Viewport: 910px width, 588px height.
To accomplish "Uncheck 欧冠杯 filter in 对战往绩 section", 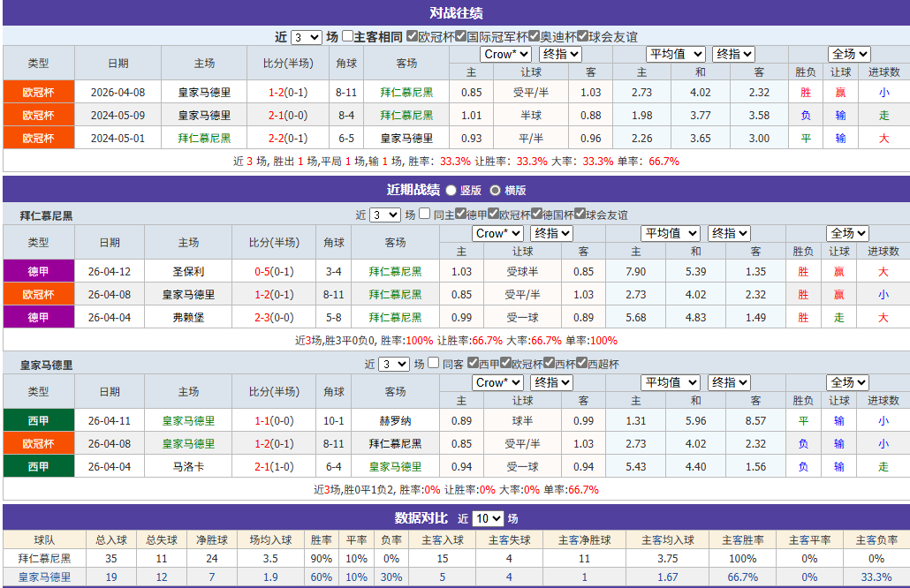I will point(412,37).
